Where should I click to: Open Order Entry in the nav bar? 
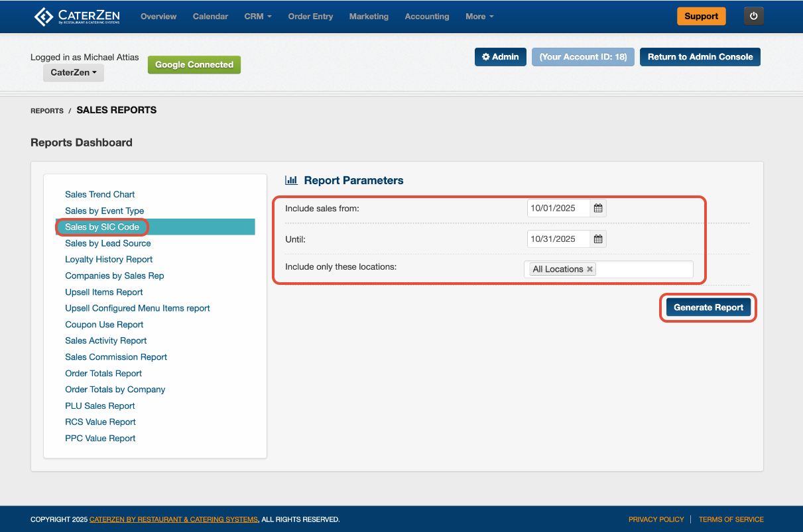tap(310, 17)
